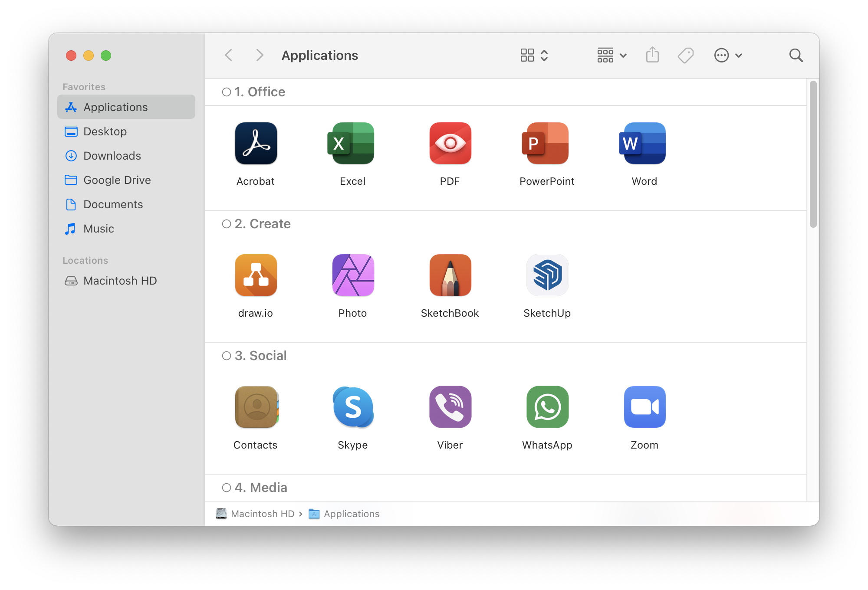Open the icon view switcher dropdown
This screenshot has height=590, width=868.
[534, 55]
